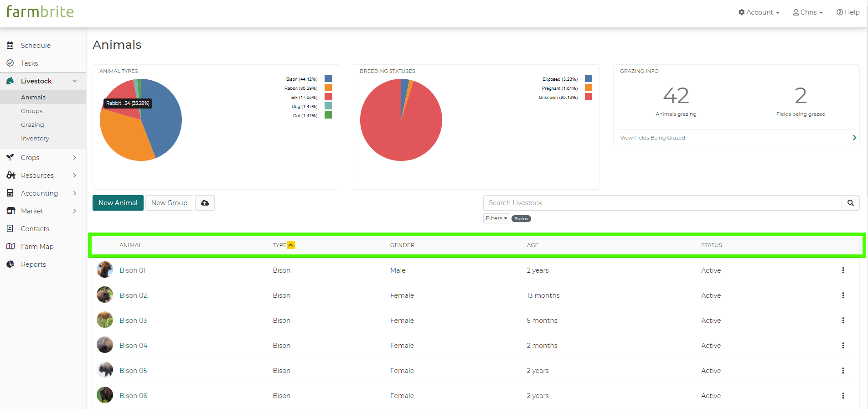Screen dimensions: 868x409
Task: Click the farmbrite logo
Action: point(40,11)
